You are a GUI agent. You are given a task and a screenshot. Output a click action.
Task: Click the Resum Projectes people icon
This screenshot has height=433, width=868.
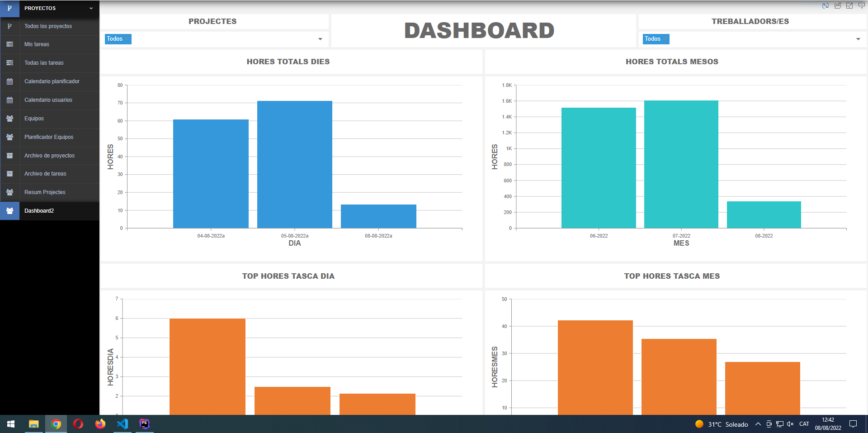(x=9, y=192)
